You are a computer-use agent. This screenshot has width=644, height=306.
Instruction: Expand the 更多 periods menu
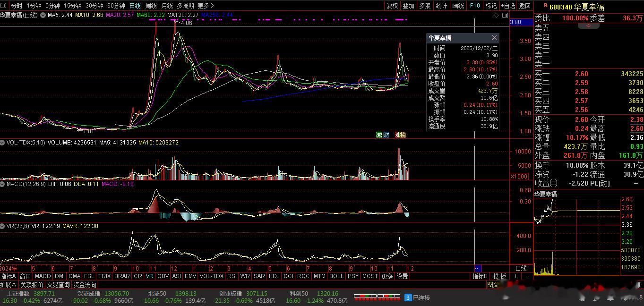[x=206, y=6]
